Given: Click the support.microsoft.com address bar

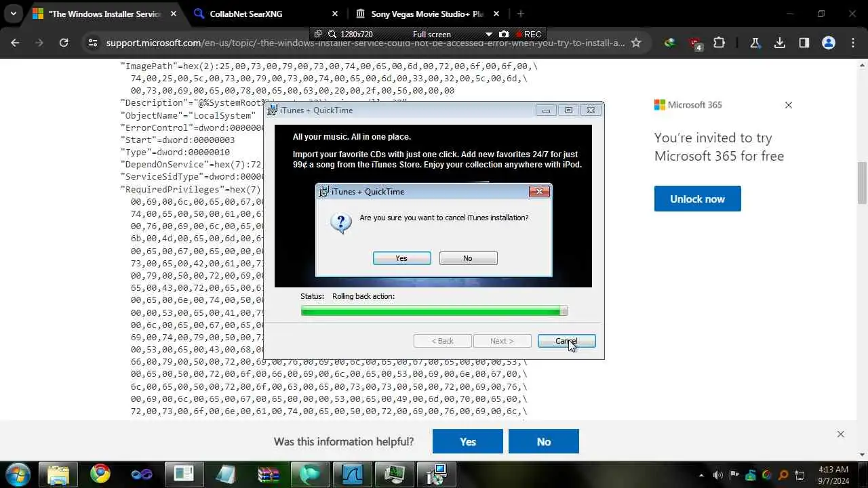Looking at the screenshot, I should 366,43.
